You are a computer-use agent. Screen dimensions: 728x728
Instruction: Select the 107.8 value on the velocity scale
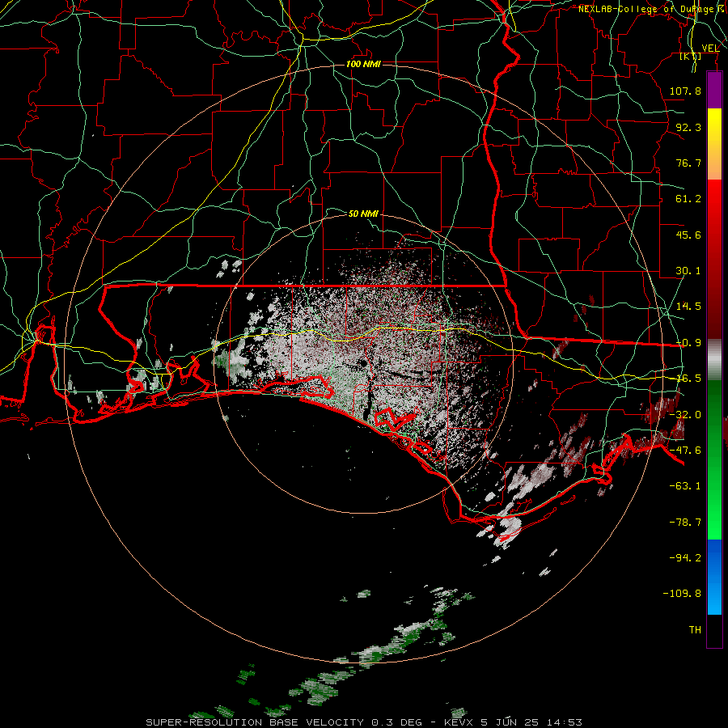[685, 91]
